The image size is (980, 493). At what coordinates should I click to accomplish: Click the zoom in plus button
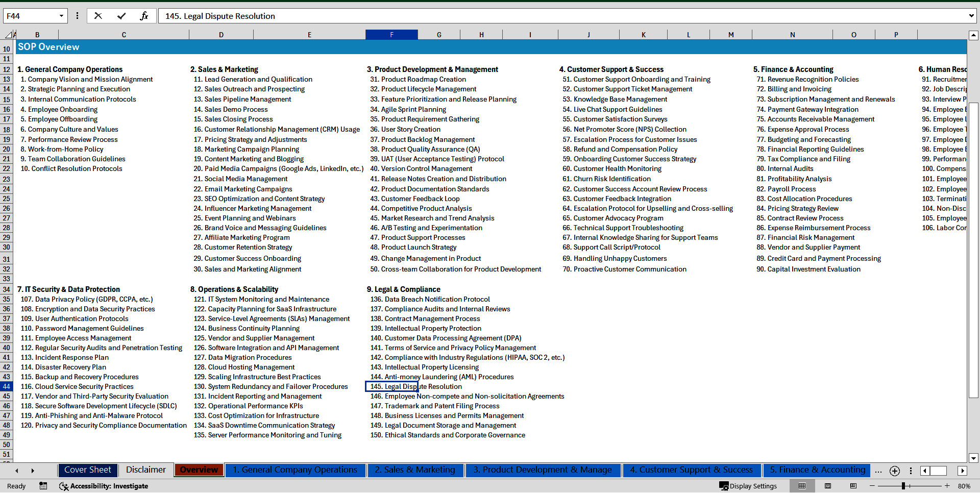[x=947, y=486]
